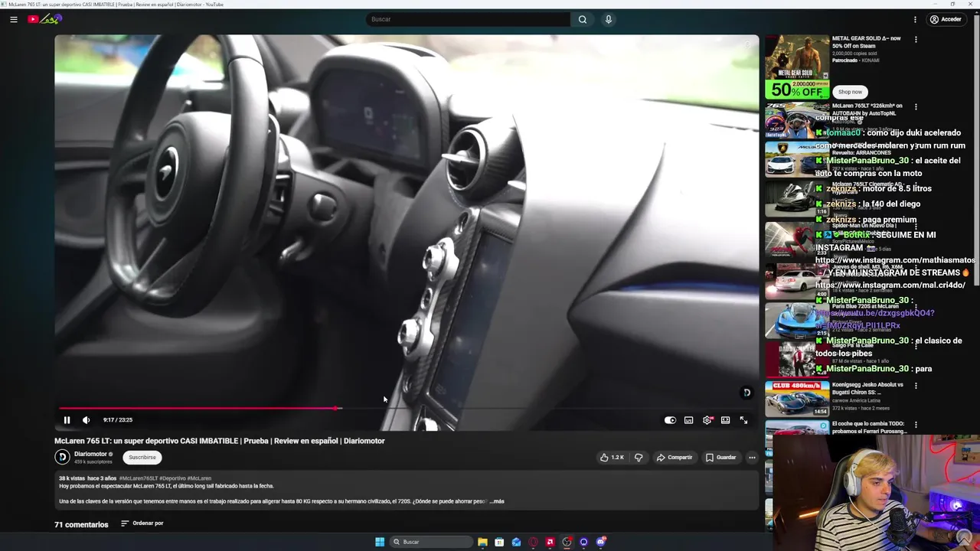Switch to OBS Studio on the taskbar

pyautogui.click(x=567, y=542)
